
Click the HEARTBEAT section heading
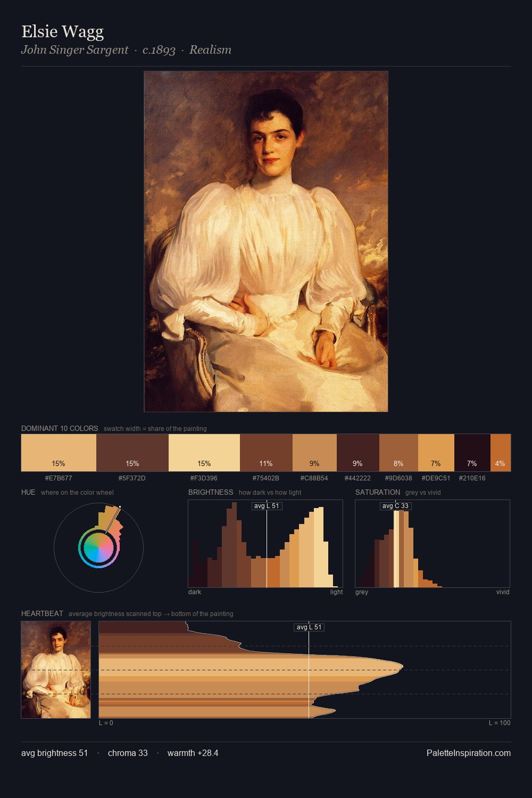42,613
